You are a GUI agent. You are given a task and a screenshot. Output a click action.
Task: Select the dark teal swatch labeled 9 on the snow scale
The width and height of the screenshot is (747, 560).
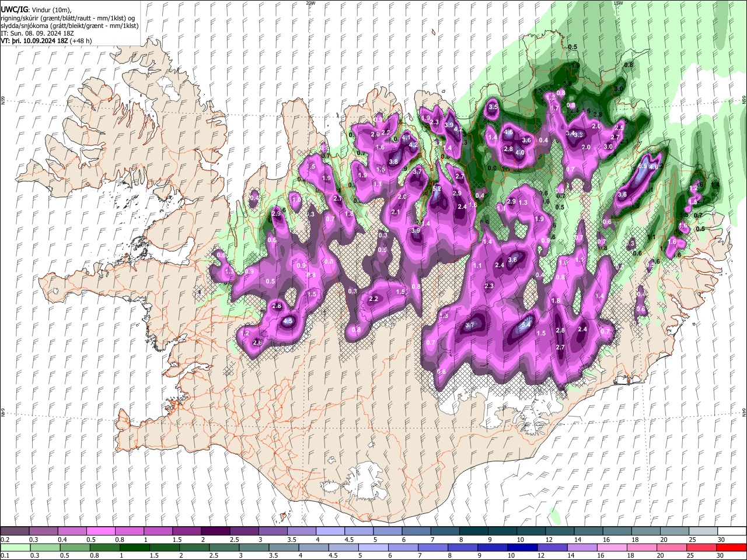tap(502, 531)
